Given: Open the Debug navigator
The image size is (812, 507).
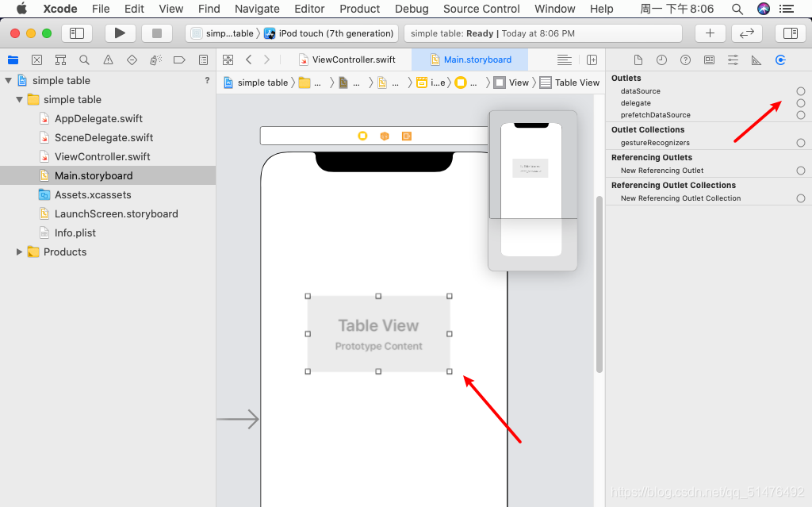Looking at the screenshot, I should coord(156,60).
